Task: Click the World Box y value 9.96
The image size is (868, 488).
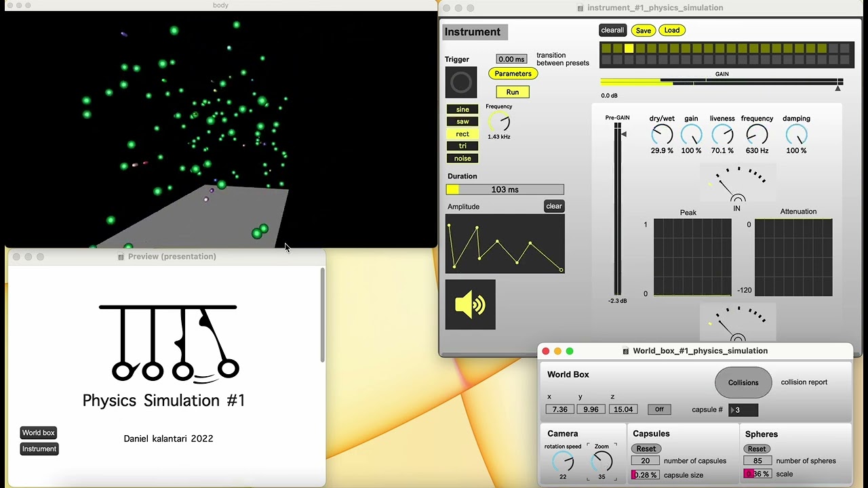Action: [x=591, y=409]
